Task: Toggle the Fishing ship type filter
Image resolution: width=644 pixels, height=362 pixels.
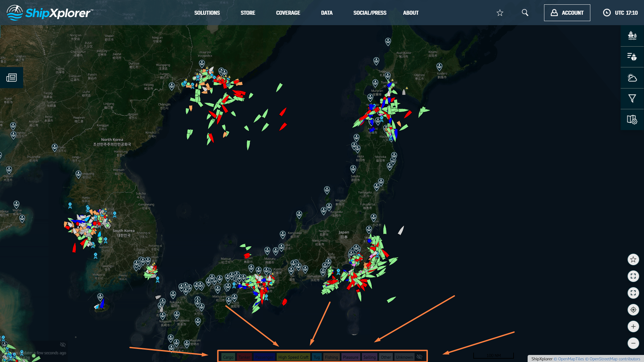Action: coord(331,357)
